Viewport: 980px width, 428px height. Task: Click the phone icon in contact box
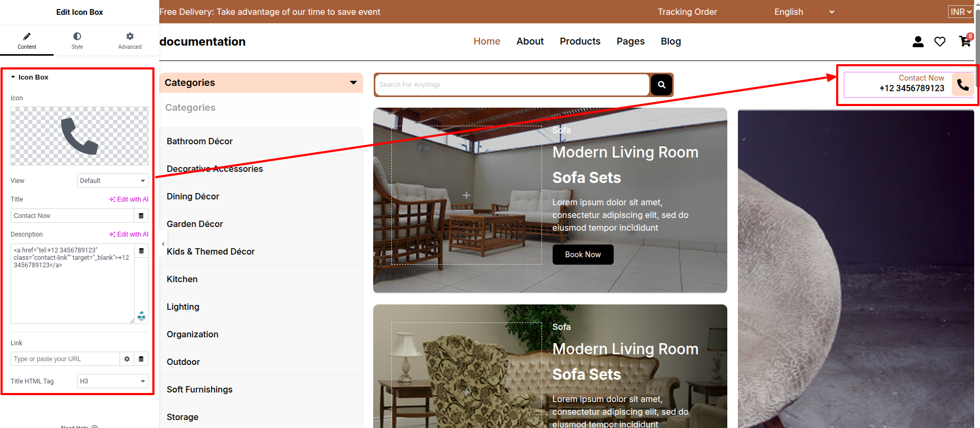coord(962,84)
